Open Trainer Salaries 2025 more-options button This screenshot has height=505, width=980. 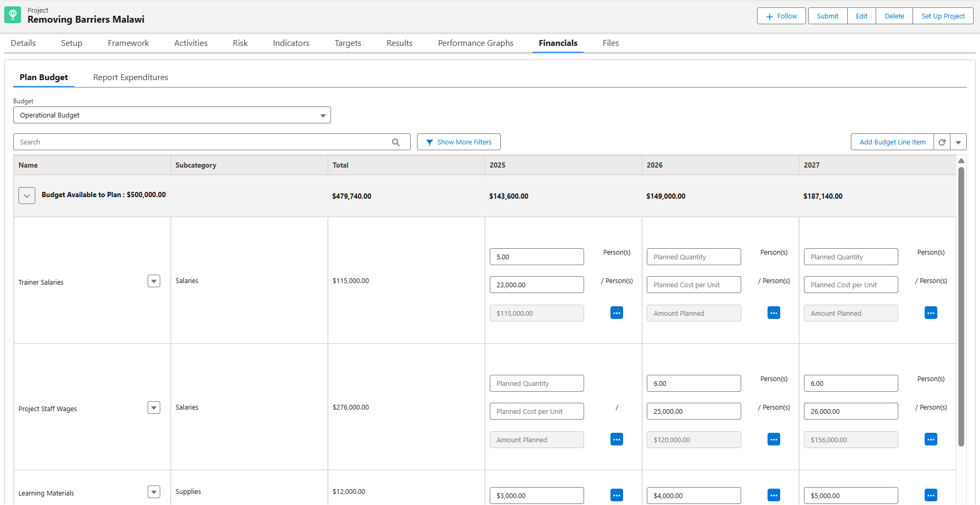pos(617,313)
